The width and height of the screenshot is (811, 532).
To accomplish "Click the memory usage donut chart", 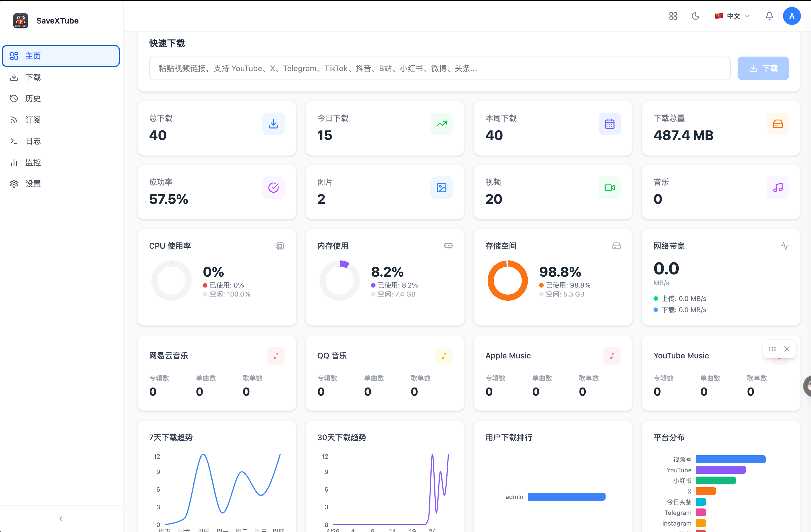I will [x=340, y=281].
